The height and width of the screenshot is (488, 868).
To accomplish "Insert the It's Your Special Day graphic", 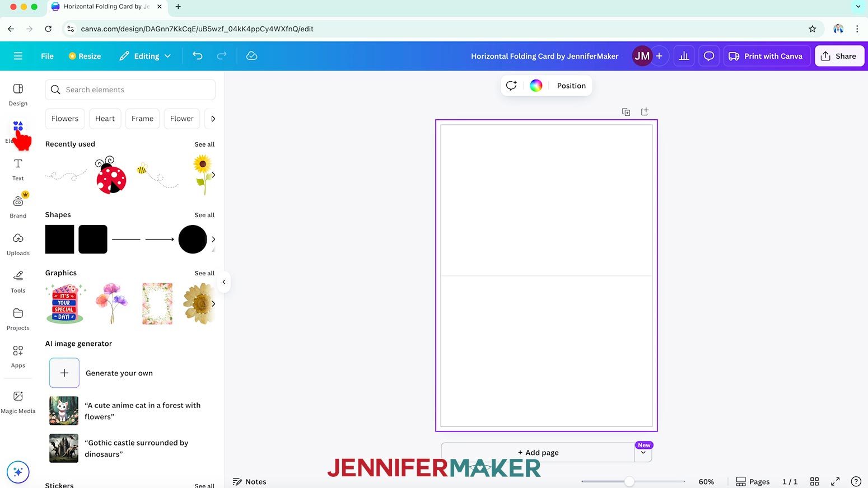I will pos(66,304).
